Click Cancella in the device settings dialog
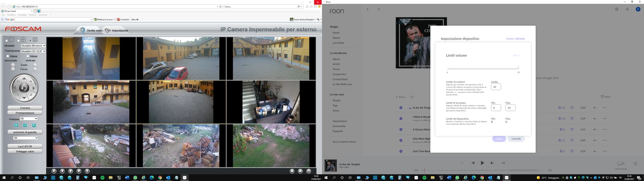The image size is (644, 181). click(516, 139)
